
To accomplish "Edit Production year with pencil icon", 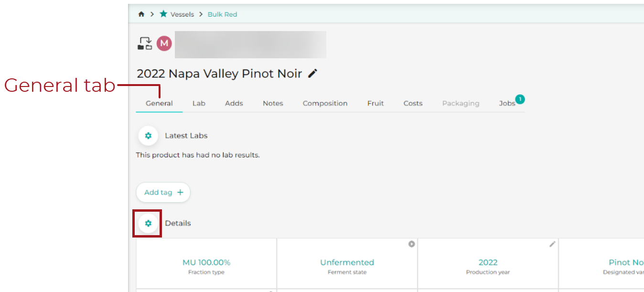I will point(552,244).
